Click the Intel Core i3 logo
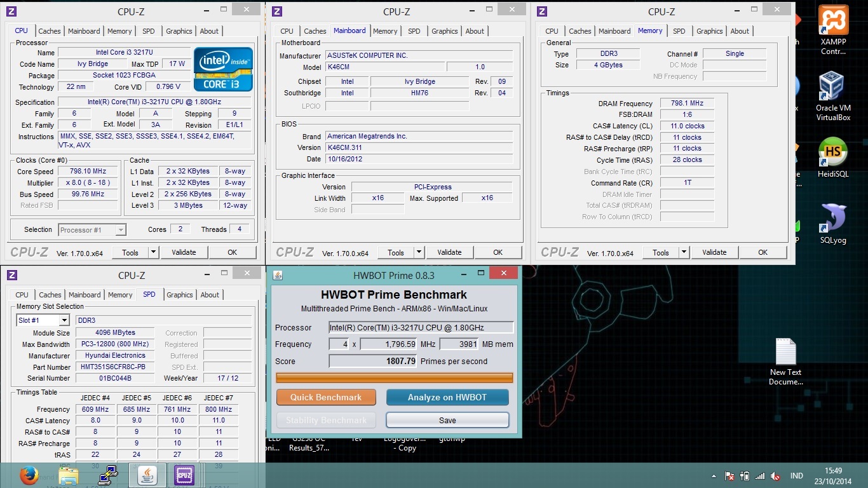Image resolution: width=868 pixels, height=488 pixels. 223,69
